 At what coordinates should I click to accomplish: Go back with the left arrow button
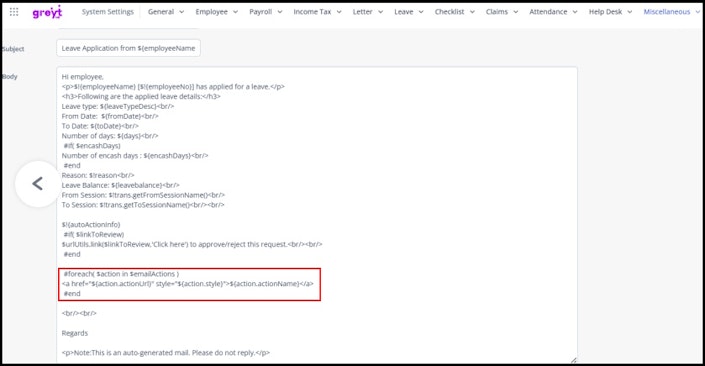(38, 184)
